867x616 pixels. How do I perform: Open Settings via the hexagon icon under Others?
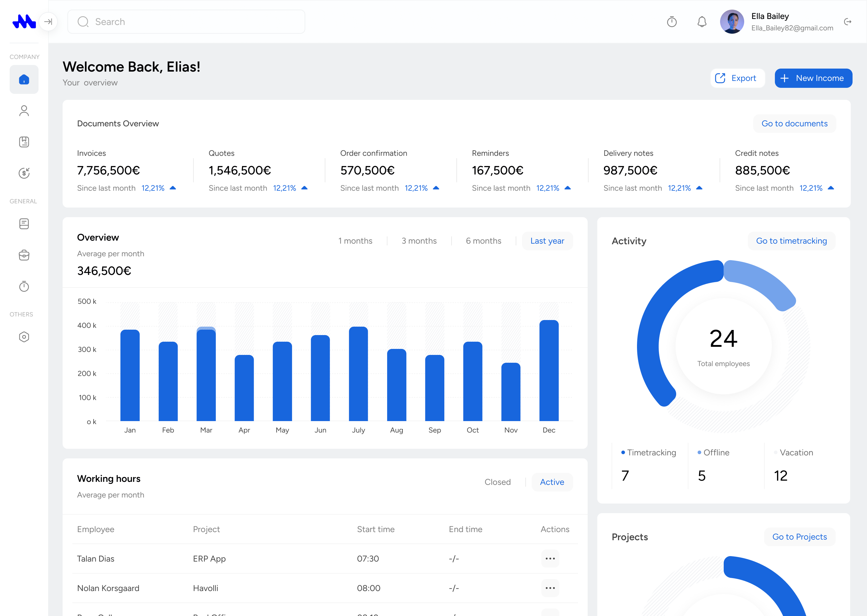(x=24, y=337)
